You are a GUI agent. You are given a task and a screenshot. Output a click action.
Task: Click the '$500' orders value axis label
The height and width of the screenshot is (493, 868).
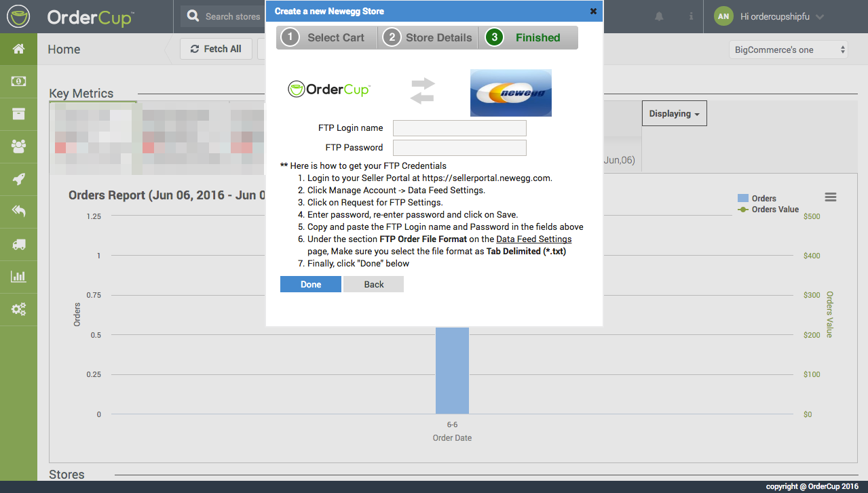click(812, 216)
